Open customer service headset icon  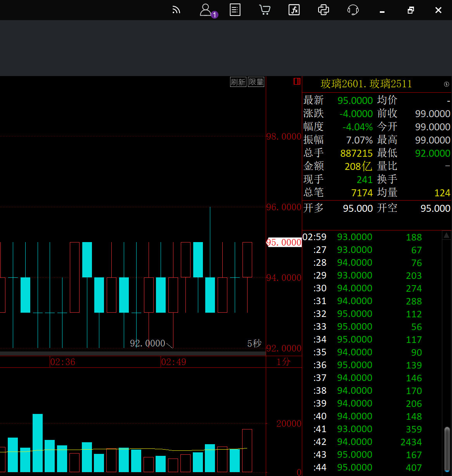pos(353,10)
